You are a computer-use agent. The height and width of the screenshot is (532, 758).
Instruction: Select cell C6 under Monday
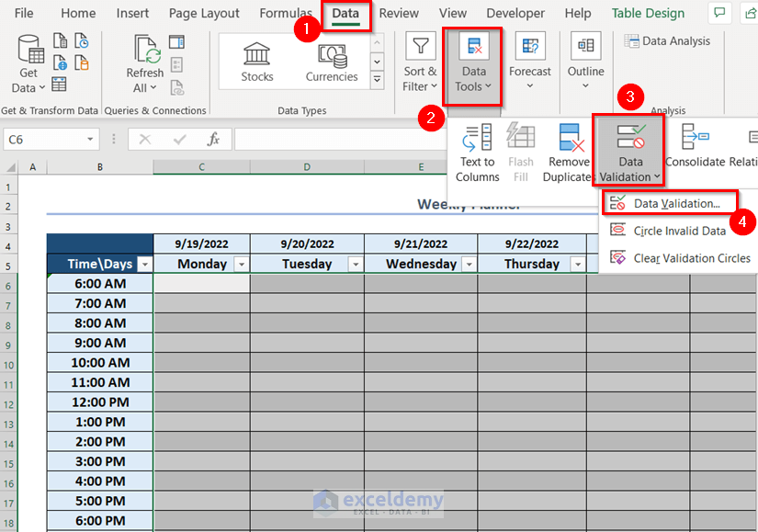[x=201, y=284]
